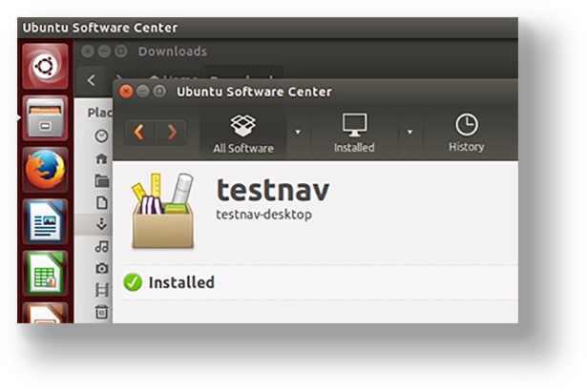Open the Ubuntu Dash launcher icon

pyautogui.click(x=45, y=66)
